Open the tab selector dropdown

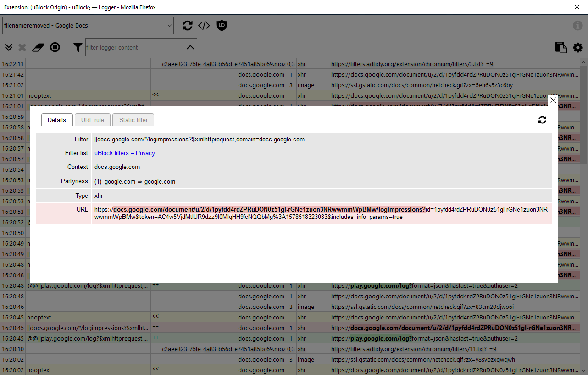click(88, 26)
